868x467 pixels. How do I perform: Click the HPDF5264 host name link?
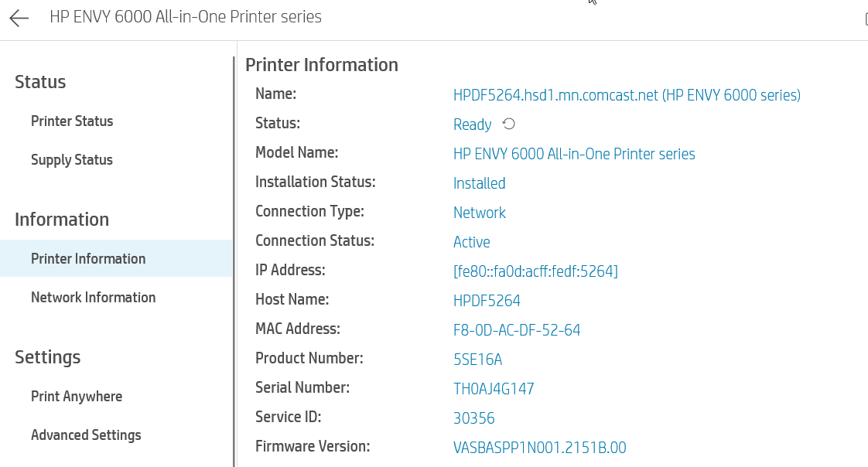[487, 301]
